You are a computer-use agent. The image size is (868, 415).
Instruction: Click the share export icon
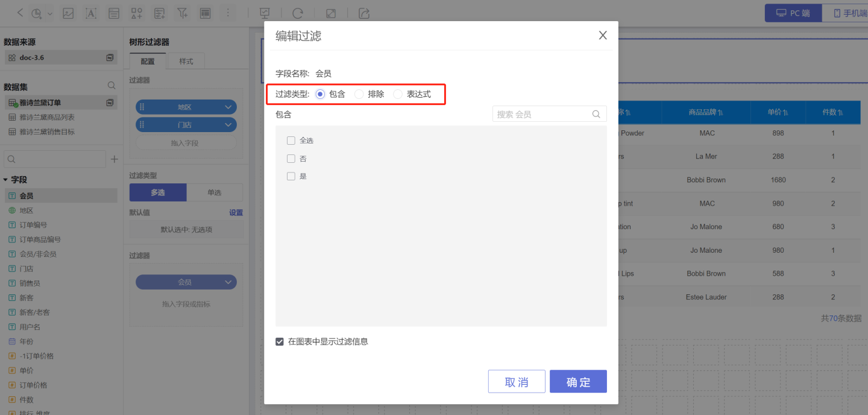(363, 13)
